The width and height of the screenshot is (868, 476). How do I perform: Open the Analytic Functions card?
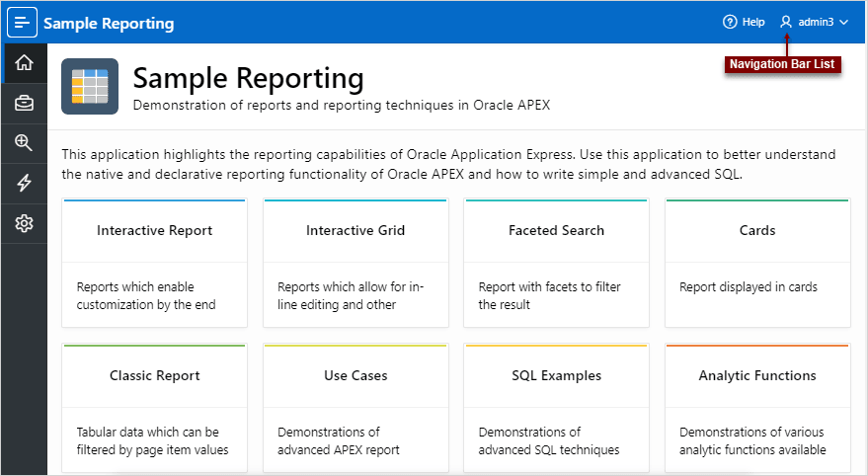point(757,409)
